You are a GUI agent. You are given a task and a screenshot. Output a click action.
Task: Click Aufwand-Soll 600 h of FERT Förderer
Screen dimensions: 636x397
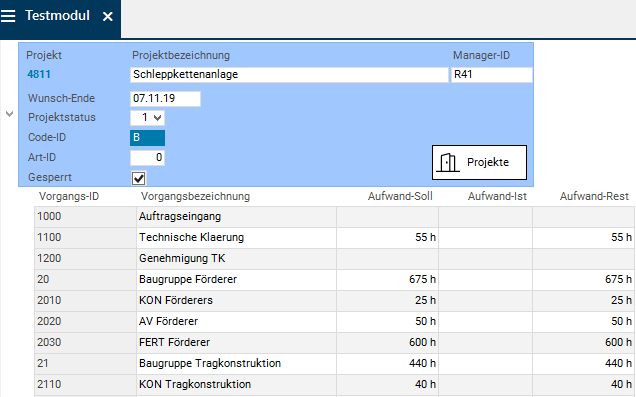(387, 343)
